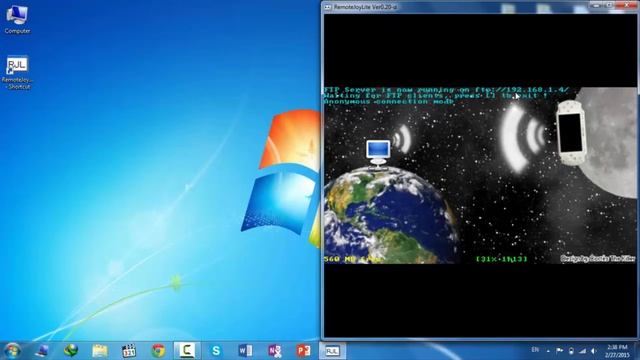
Task: Select the RemoteJoy Shortcut desktop icon
Action: (x=17, y=72)
